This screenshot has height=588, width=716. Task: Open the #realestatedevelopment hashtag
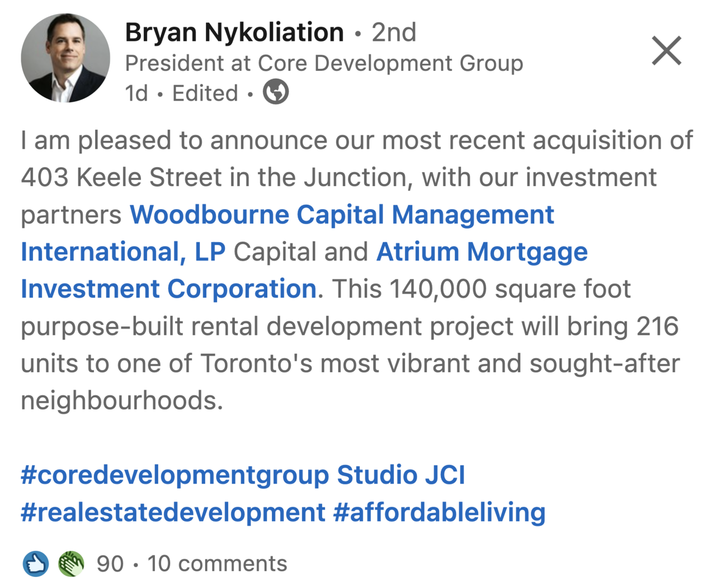(x=173, y=512)
